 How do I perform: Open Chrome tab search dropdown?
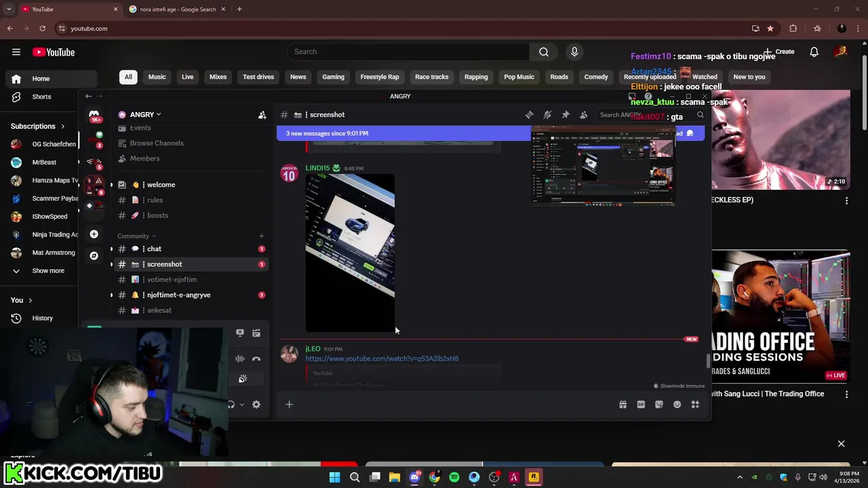9,9
